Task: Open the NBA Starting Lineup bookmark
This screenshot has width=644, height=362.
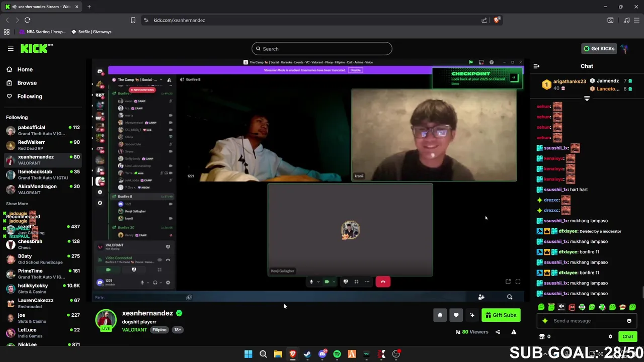Action: click(x=42, y=32)
